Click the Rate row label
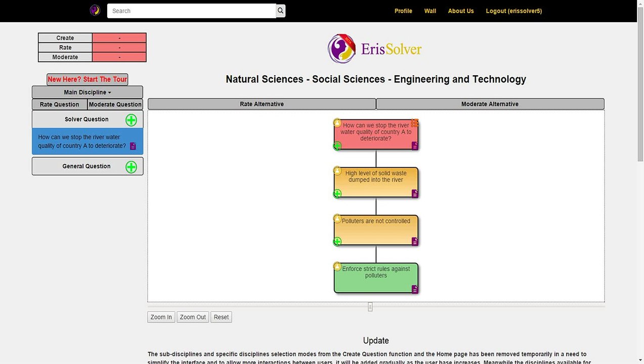Screen dimensions: 644x364 [65, 48]
